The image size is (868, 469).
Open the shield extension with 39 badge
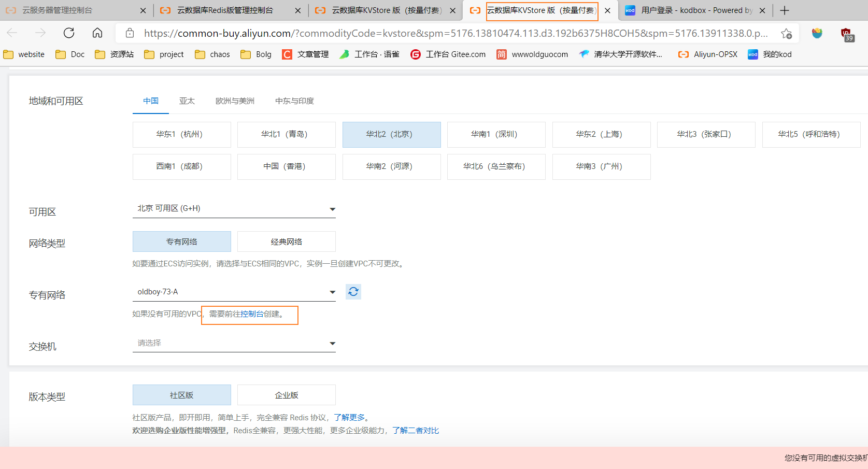click(x=847, y=35)
